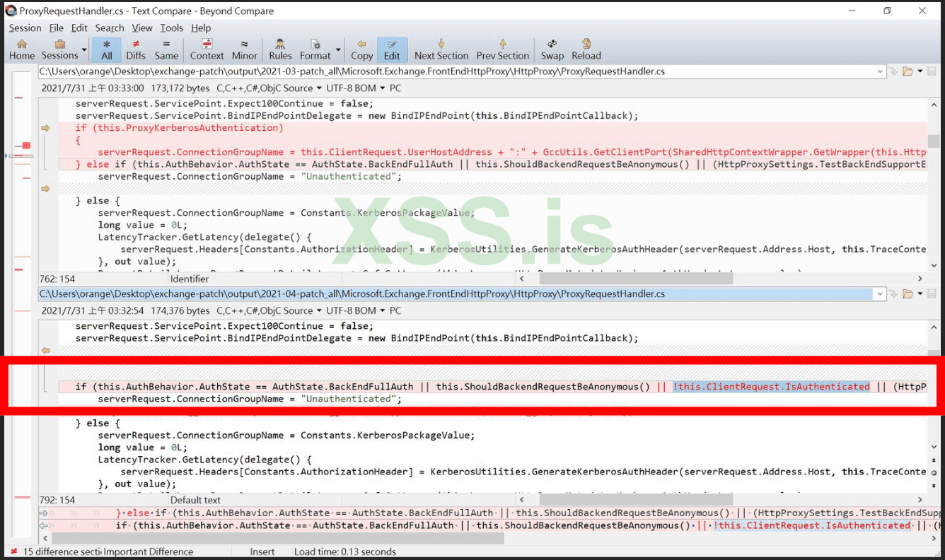
Task: Expand the top pane path history dropdown
Action: click(881, 71)
